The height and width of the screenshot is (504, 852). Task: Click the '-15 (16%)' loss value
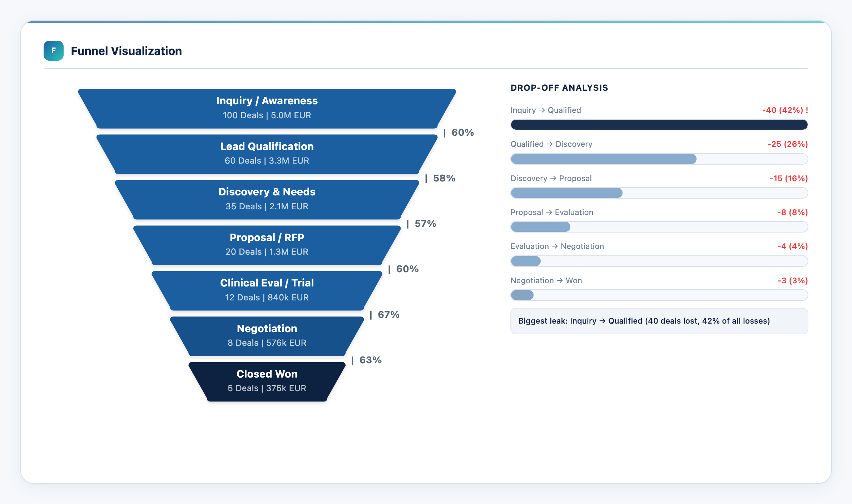(x=789, y=178)
